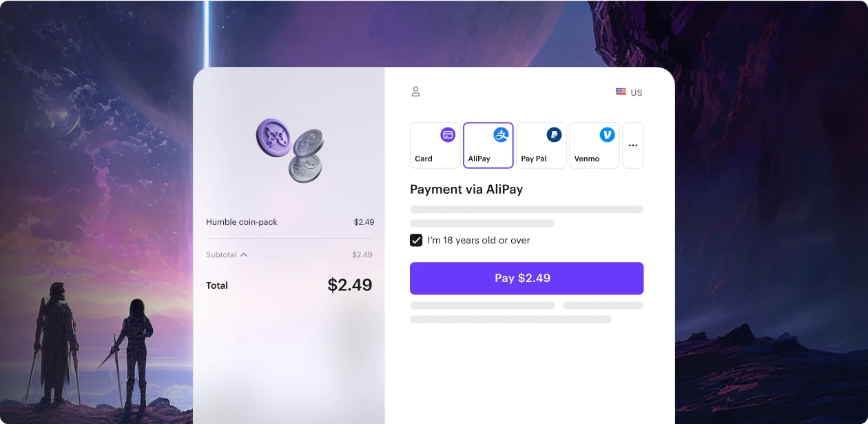This screenshot has width=868, height=424.
Task: Select the Card payment tab
Action: pyautogui.click(x=435, y=145)
